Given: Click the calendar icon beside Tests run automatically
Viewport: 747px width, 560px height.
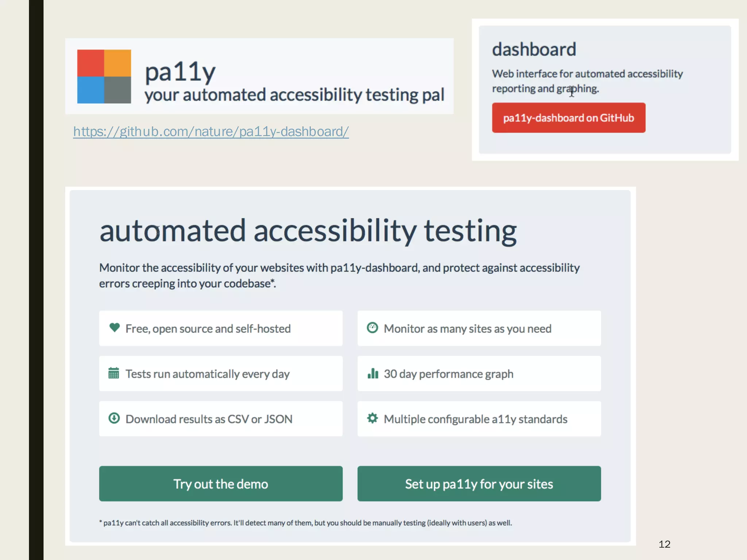Looking at the screenshot, I should coord(114,373).
